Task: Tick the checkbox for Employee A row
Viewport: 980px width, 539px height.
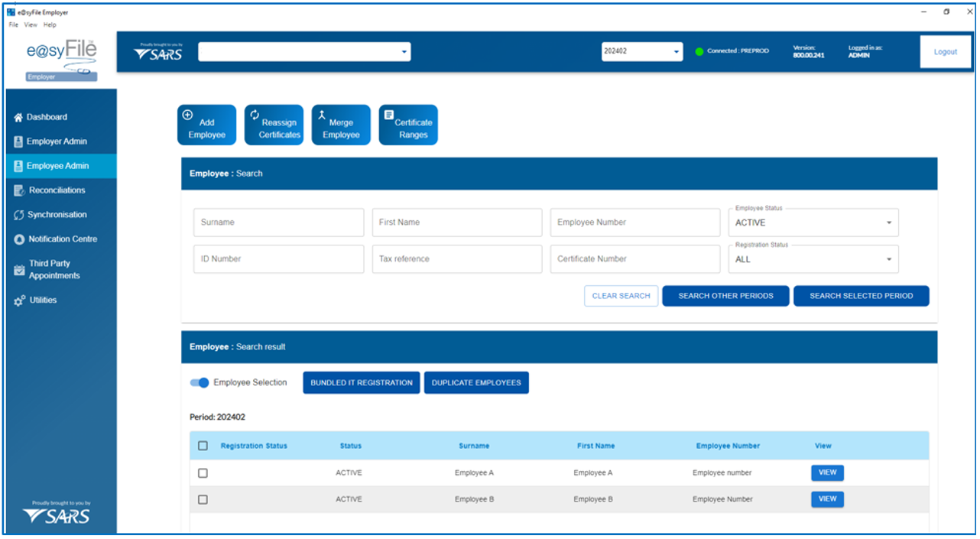Action: [203, 473]
